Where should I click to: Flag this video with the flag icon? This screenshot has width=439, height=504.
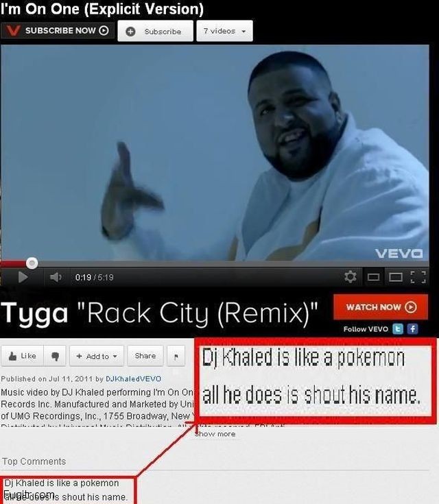tap(176, 356)
